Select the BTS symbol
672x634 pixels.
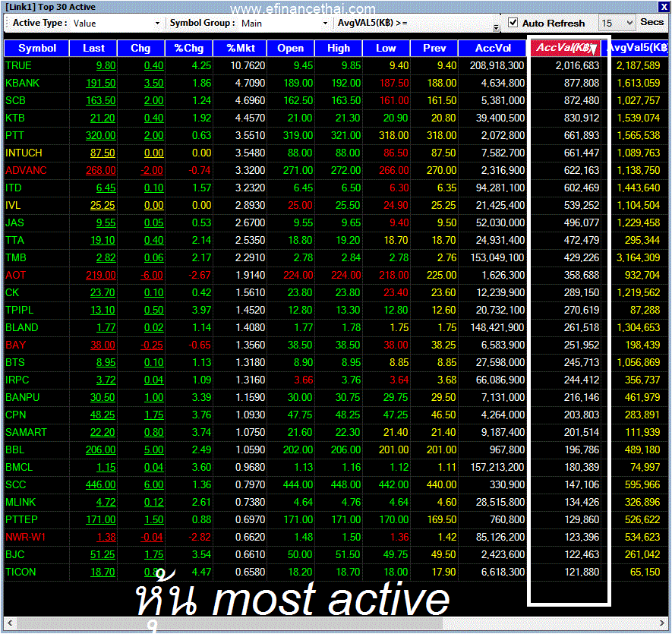(15, 363)
